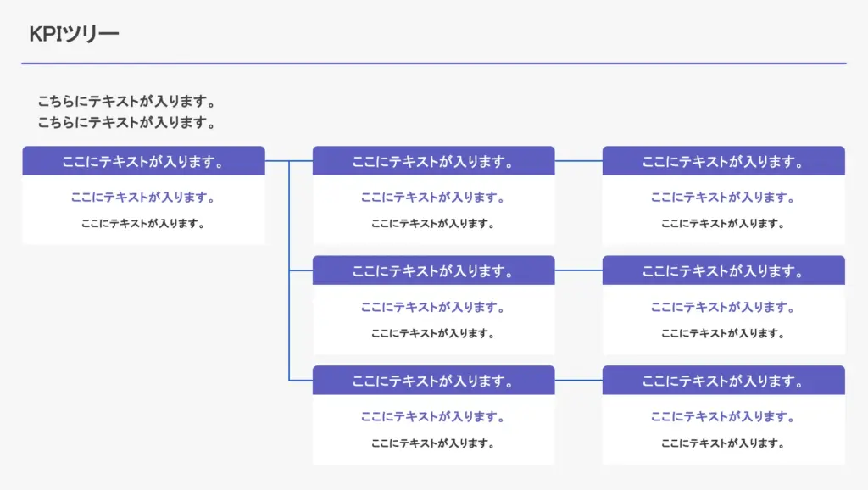The image size is (868, 490).
Task: Click black body text in the center node
Action: click(433, 334)
